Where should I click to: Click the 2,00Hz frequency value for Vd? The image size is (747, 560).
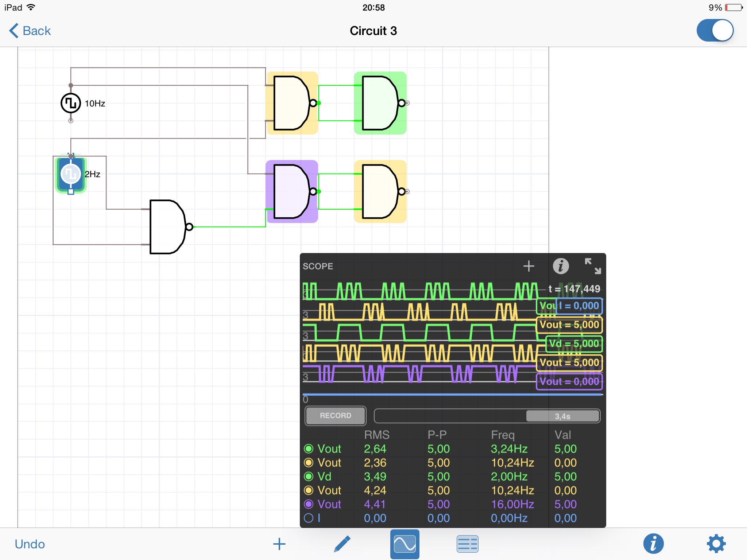509,477
